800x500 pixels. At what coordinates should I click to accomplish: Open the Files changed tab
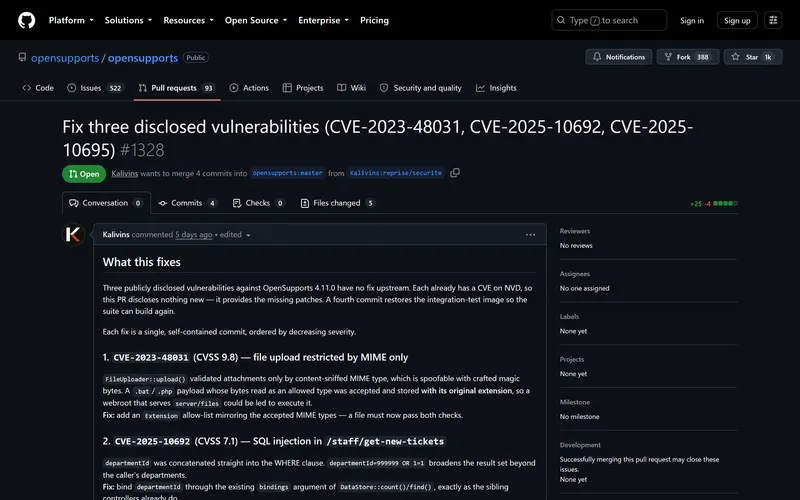coord(338,203)
